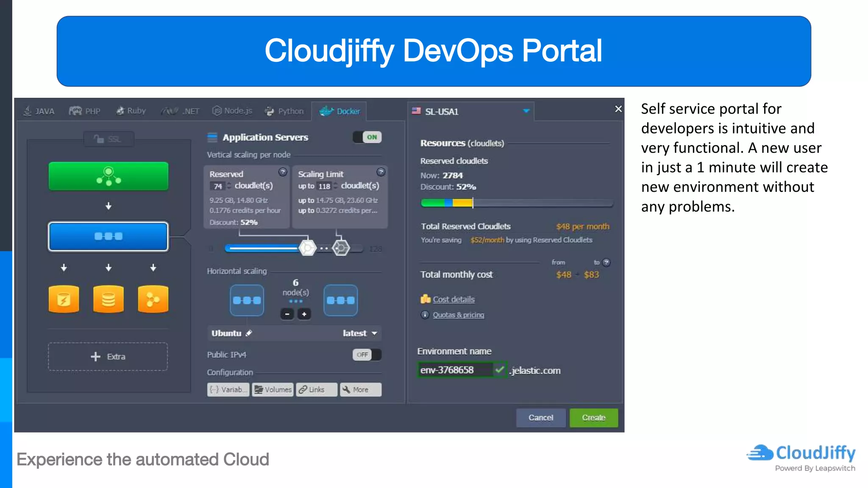
Task: Select the blue application server node
Action: point(108,236)
